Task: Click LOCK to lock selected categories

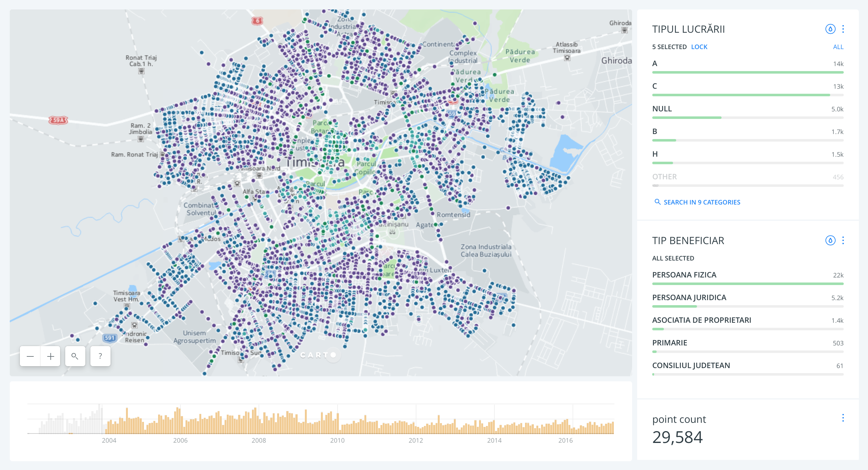Action: [699, 47]
